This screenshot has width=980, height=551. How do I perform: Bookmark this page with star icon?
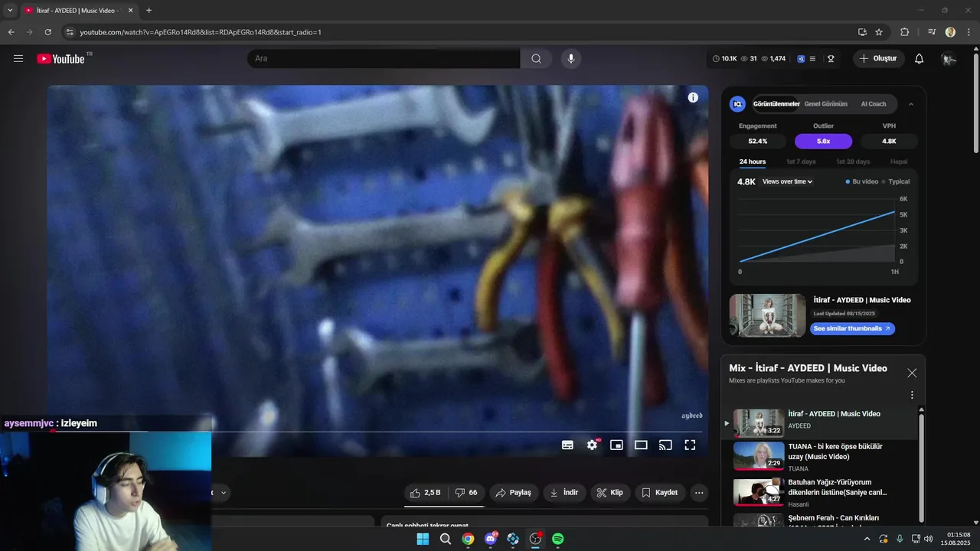tap(879, 32)
